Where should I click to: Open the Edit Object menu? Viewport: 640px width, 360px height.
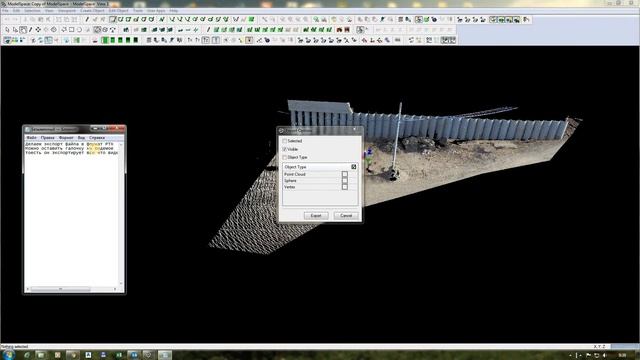[x=118, y=11]
